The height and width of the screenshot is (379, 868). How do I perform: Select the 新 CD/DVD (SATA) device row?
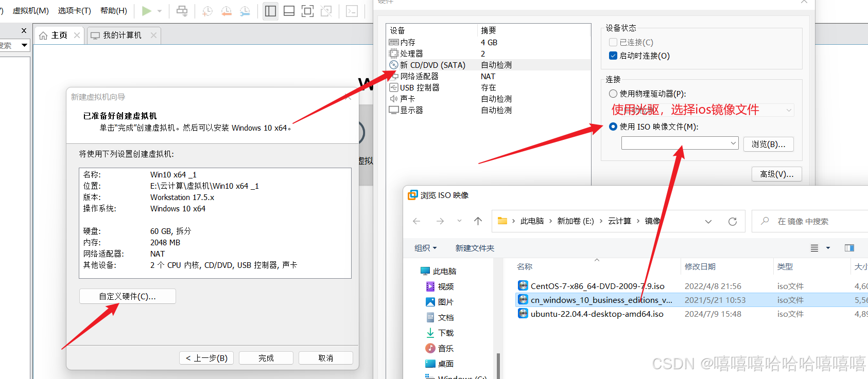pos(489,65)
